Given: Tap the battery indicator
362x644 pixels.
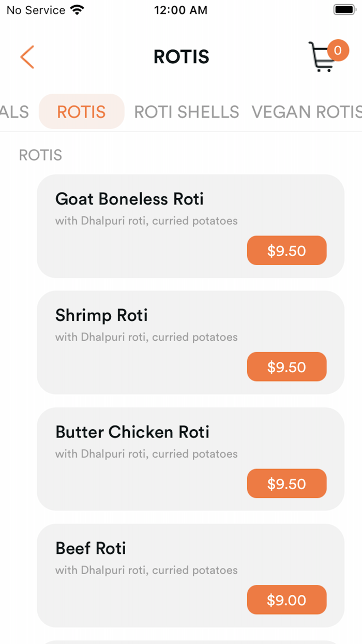Looking at the screenshot, I should point(344,9).
